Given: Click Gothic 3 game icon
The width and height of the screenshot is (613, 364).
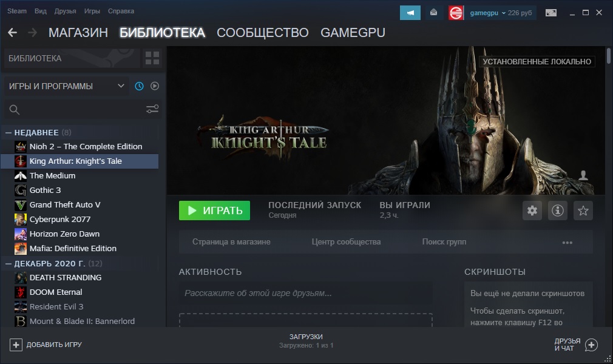Looking at the screenshot, I should tap(20, 190).
